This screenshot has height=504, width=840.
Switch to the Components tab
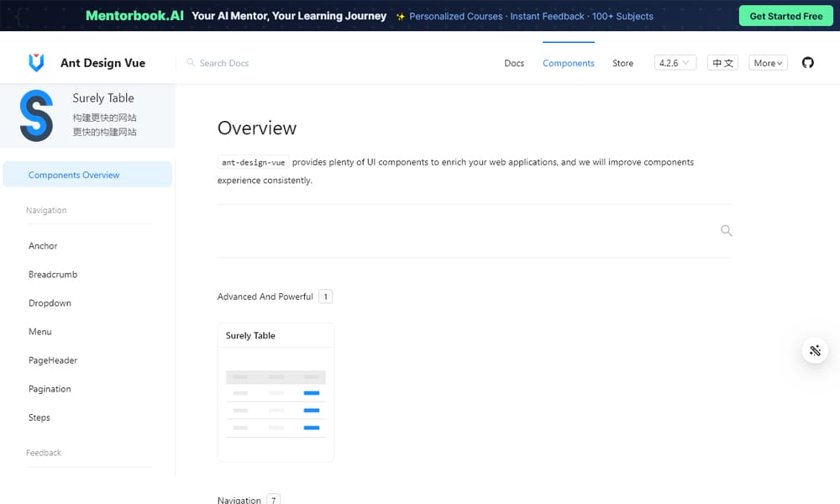[569, 62]
